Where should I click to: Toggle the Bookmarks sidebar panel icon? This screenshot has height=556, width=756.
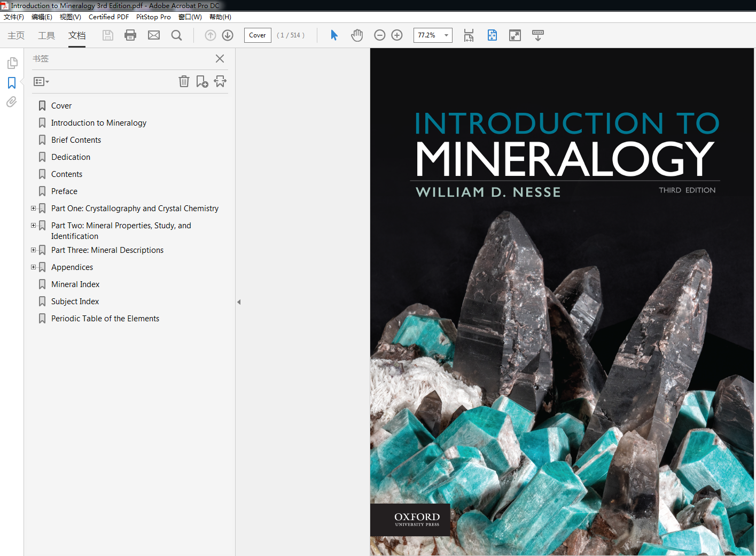click(12, 83)
